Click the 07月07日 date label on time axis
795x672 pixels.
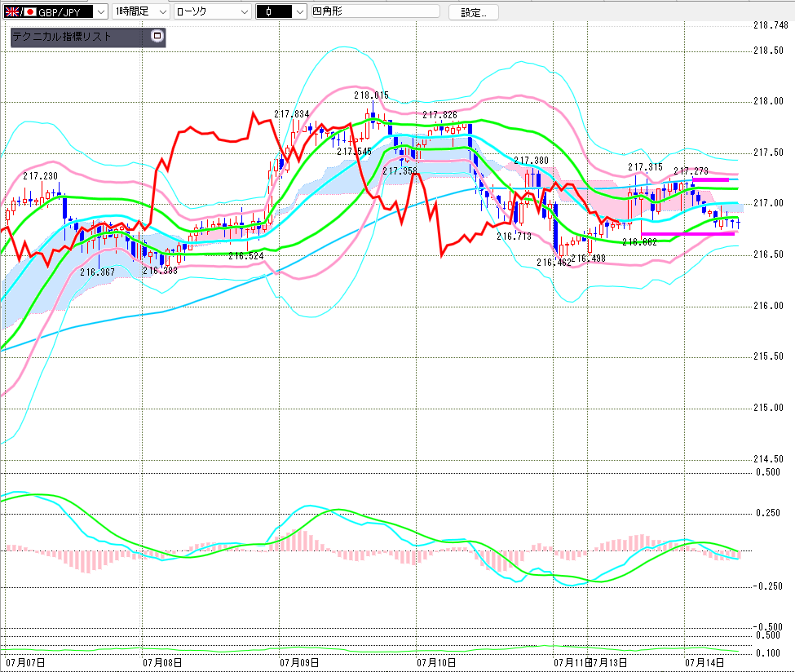coord(25,662)
